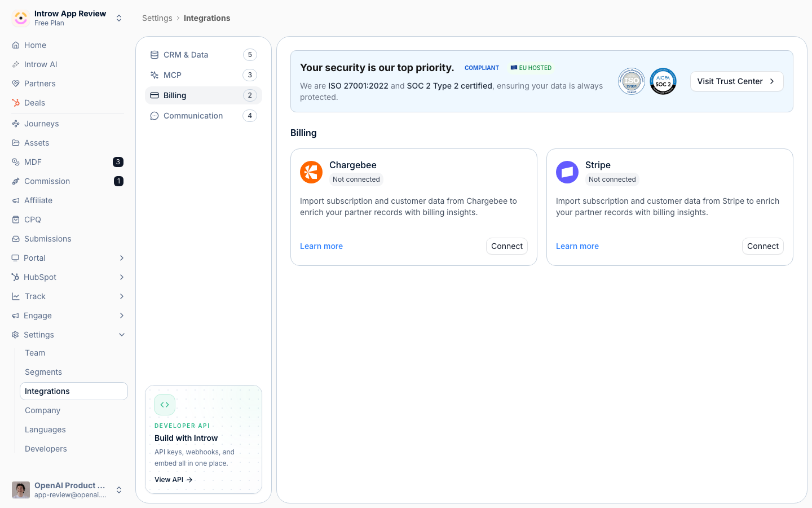The width and height of the screenshot is (812, 508).
Task: Open Segments settings page
Action: (x=74, y=372)
